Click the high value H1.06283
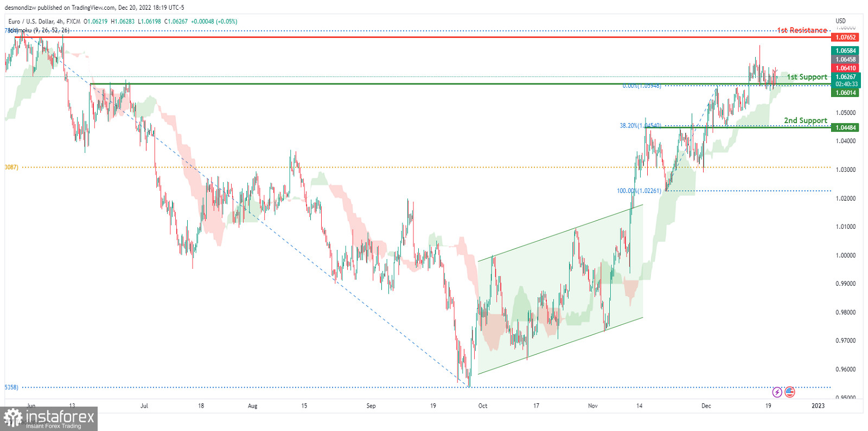This screenshot has width=868, height=431. pyautogui.click(x=123, y=22)
